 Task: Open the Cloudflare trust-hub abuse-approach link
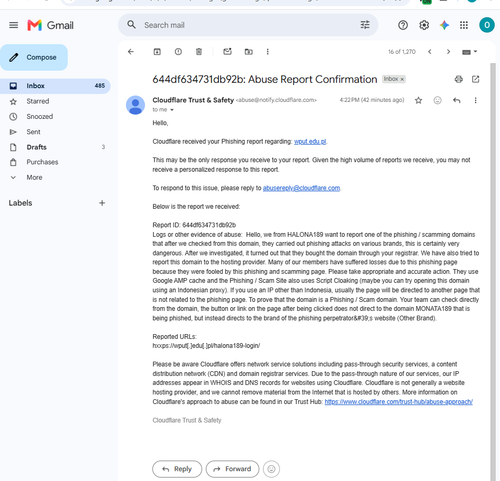coord(399,402)
